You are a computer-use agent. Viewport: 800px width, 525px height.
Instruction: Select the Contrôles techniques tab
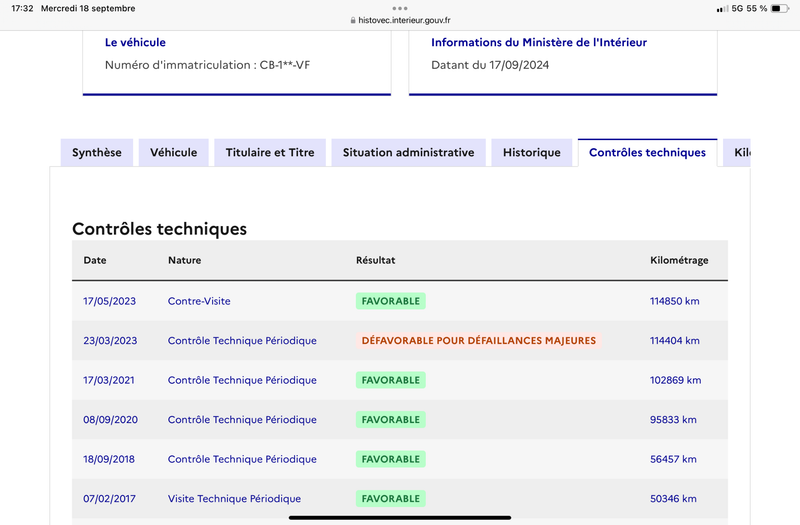[647, 153]
